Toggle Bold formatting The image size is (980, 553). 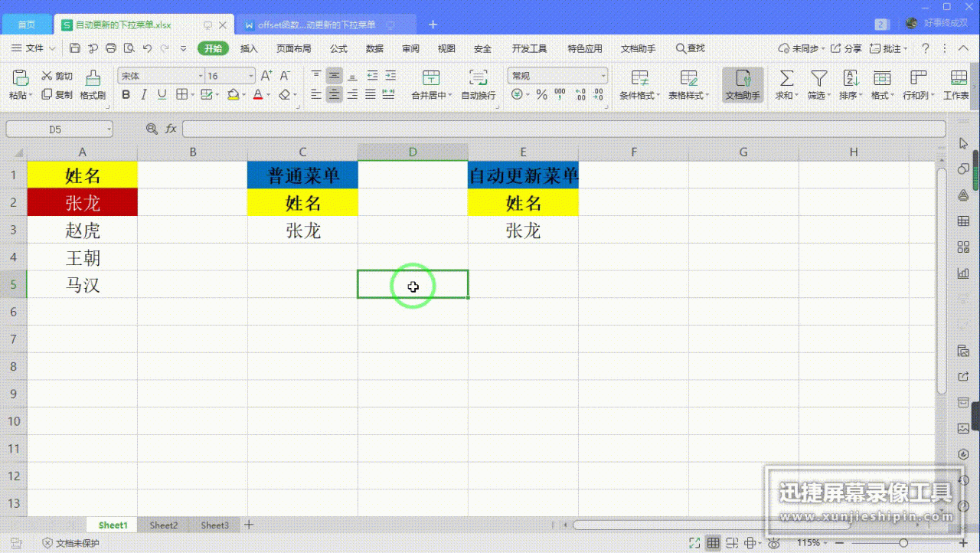pos(126,95)
